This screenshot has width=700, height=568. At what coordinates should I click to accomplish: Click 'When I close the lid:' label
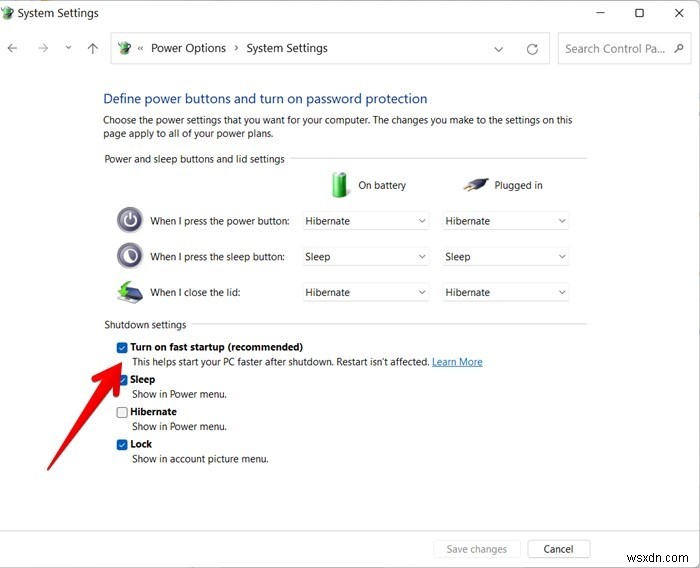[x=195, y=292]
